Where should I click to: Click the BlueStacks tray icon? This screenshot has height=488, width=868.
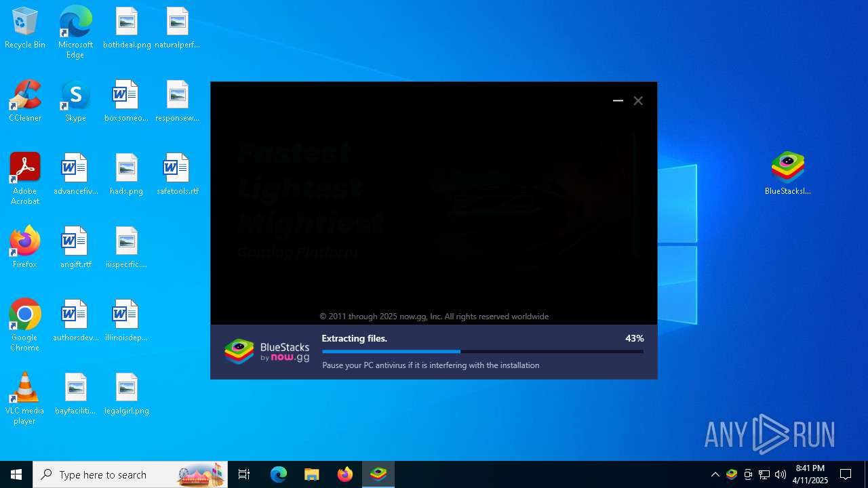coord(732,474)
